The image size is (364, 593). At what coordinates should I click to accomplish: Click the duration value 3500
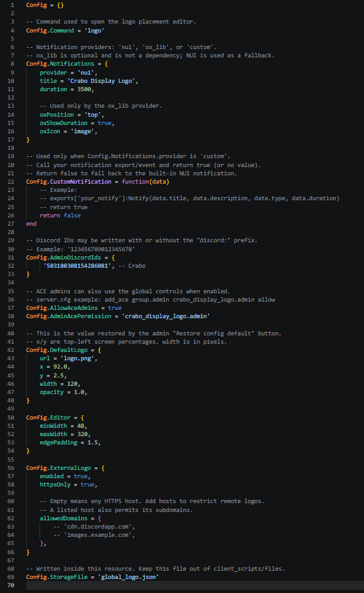(84, 89)
